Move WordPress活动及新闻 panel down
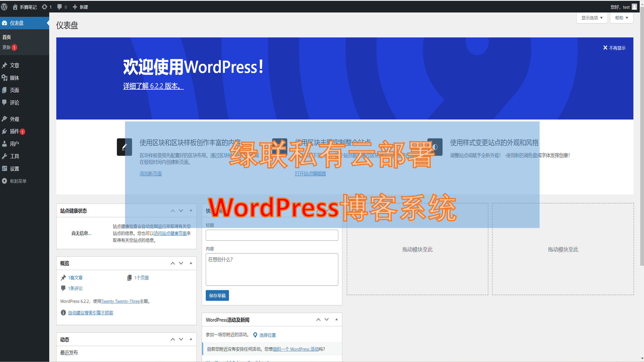Screen dimensions: 644x362 coord(327,320)
